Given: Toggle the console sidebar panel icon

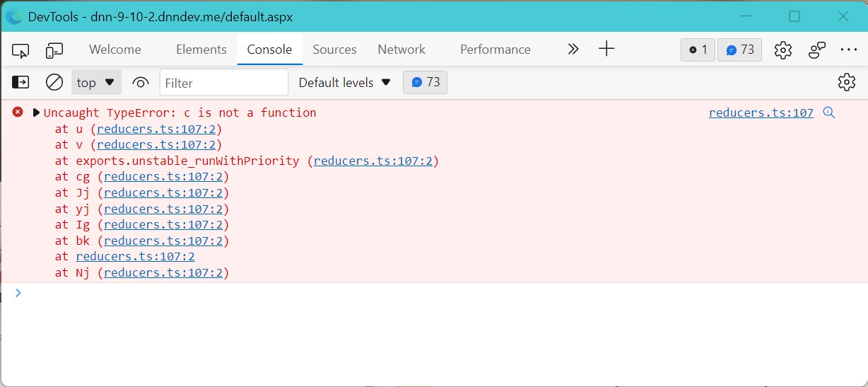Looking at the screenshot, I should [x=20, y=82].
